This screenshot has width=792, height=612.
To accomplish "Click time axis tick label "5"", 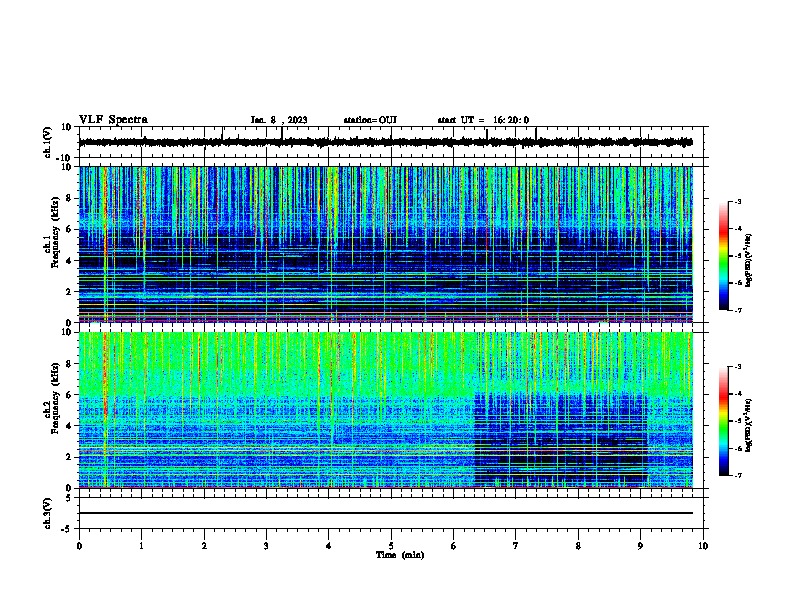I will tap(391, 546).
